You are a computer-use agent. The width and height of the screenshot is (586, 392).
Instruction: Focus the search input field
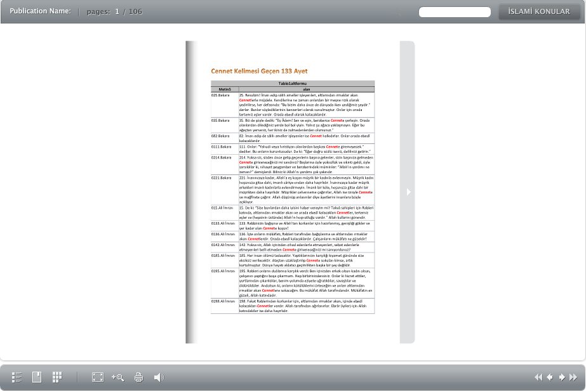click(x=455, y=12)
